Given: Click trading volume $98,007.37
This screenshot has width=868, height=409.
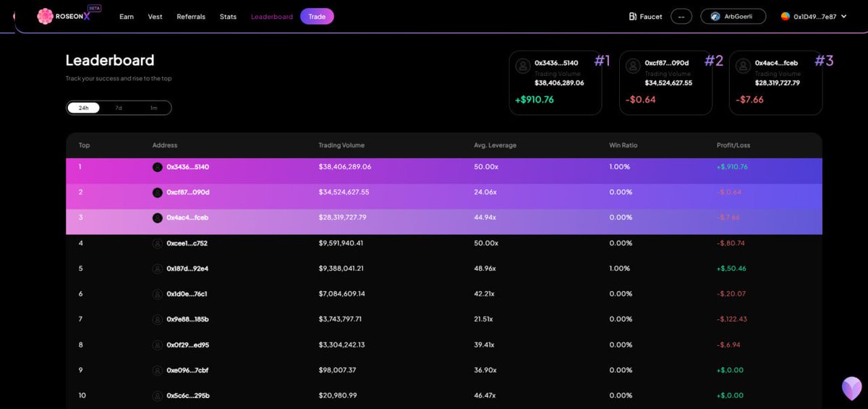Looking at the screenshot, I should 337,371.
